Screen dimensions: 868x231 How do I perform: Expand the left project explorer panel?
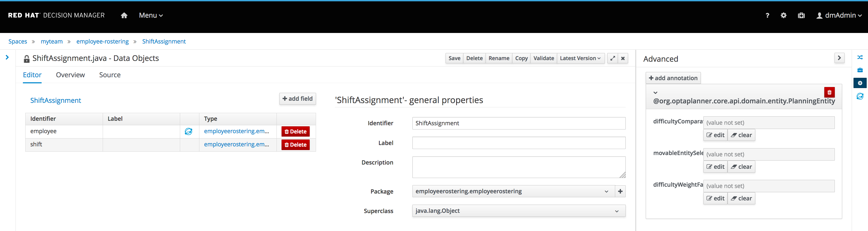pos(7,58)
